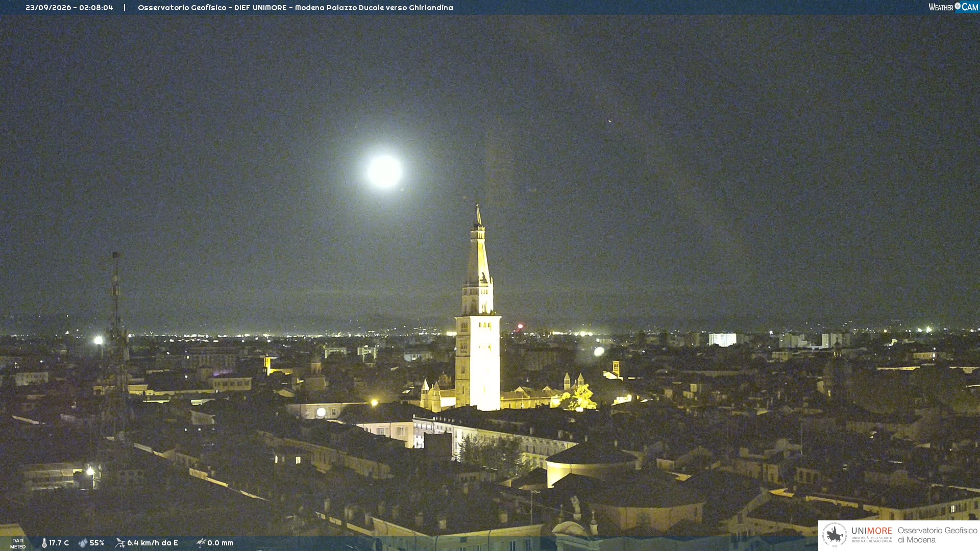Click the wind speed icon
The width and height of the screenshot is (980, 551).
(120, 543)
